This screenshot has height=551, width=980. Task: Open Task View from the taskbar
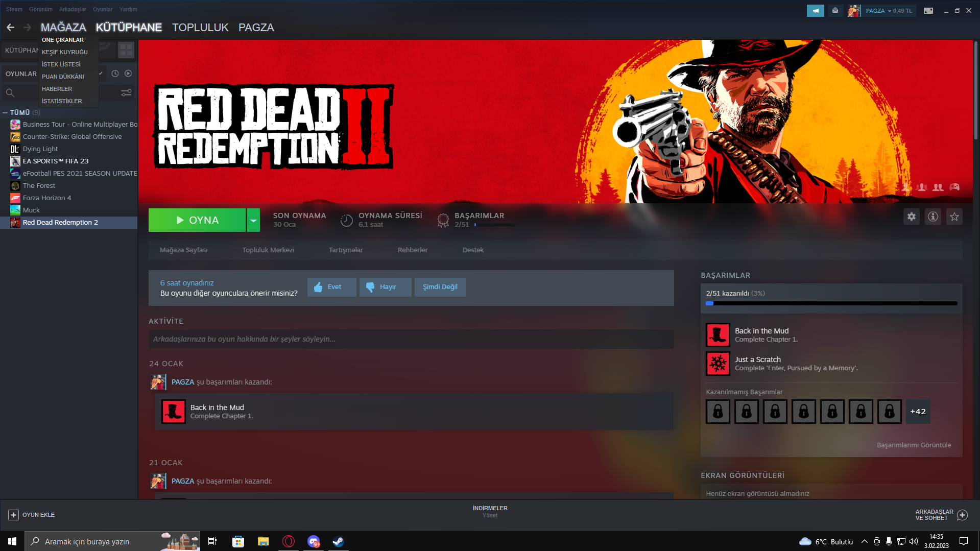point(212,541)
